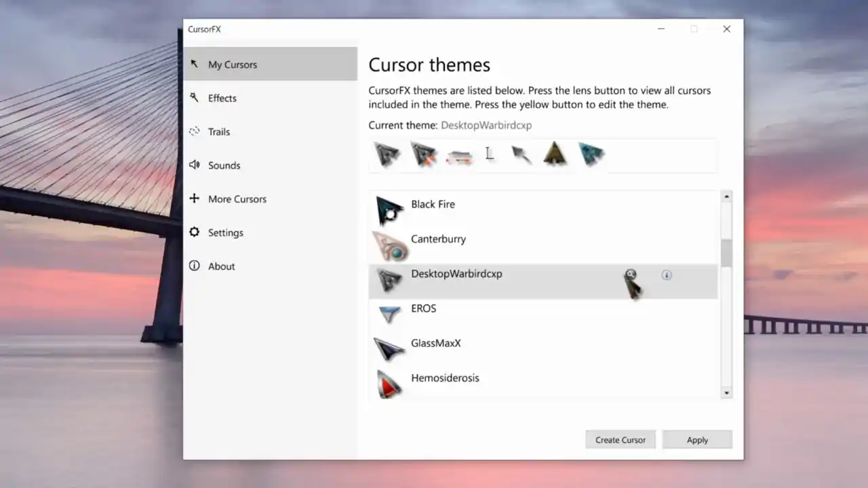Click the Cursor themes heading
868x488 pixels.
(429, 65)
